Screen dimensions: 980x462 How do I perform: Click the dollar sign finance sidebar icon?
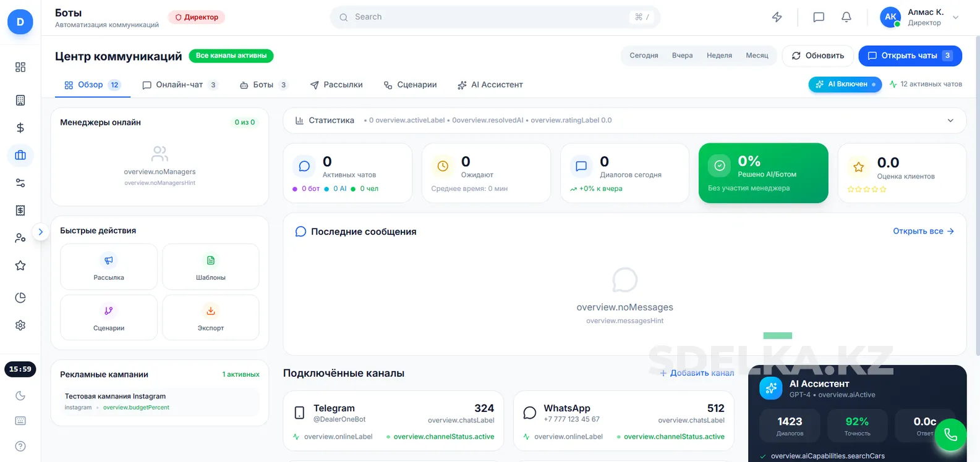click(20, 128)
